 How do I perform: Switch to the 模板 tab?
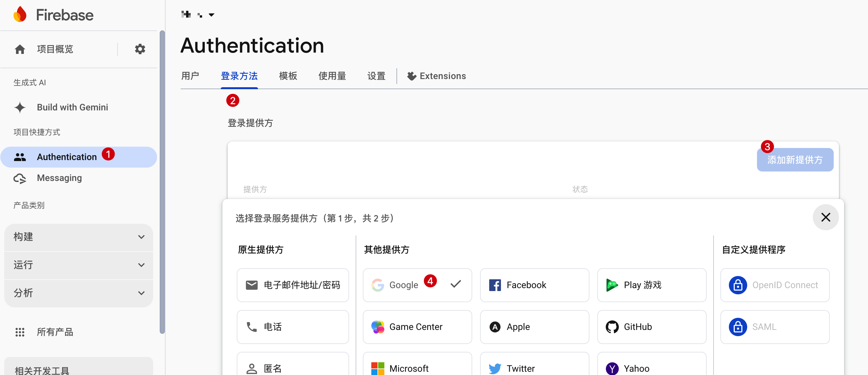tap(288, 76)
